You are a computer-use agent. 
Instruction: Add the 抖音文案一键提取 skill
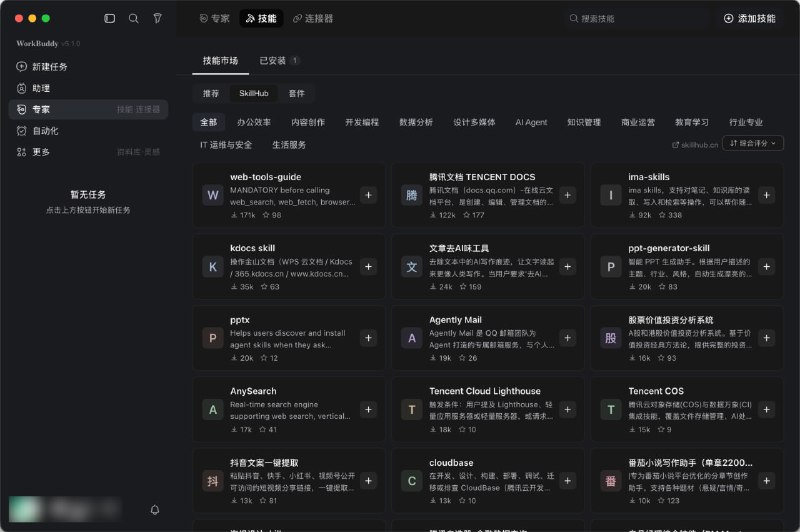(x=368, y=481)
